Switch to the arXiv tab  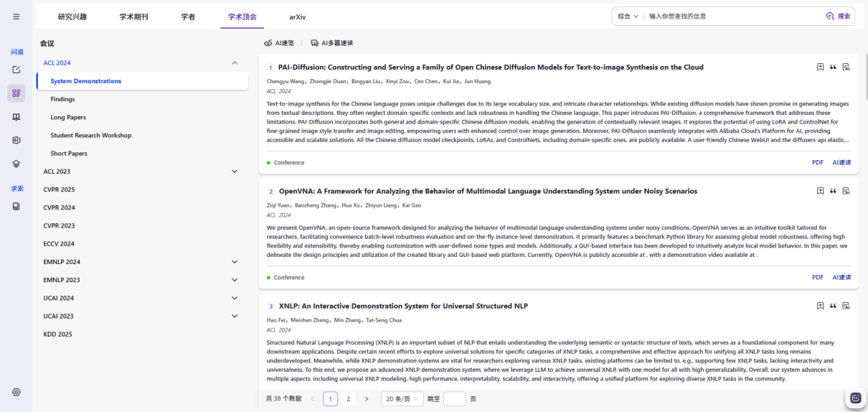pos(297,17)
